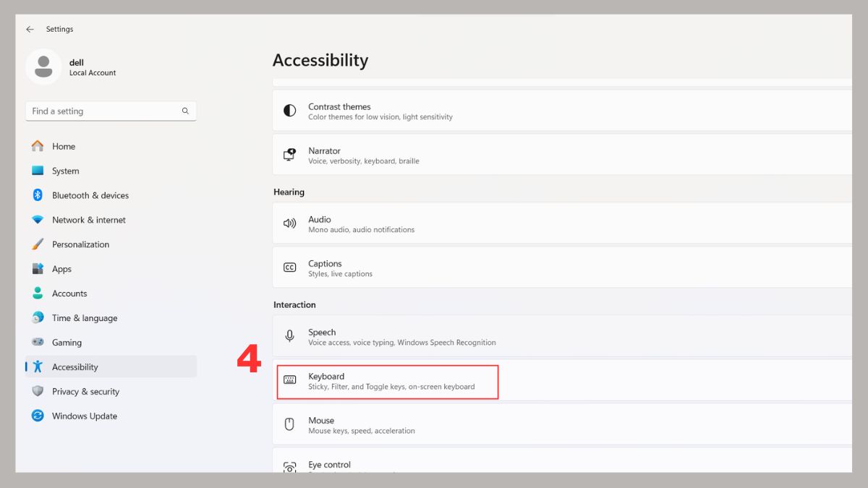Select Personalization in the sidebar

[111, 244]
